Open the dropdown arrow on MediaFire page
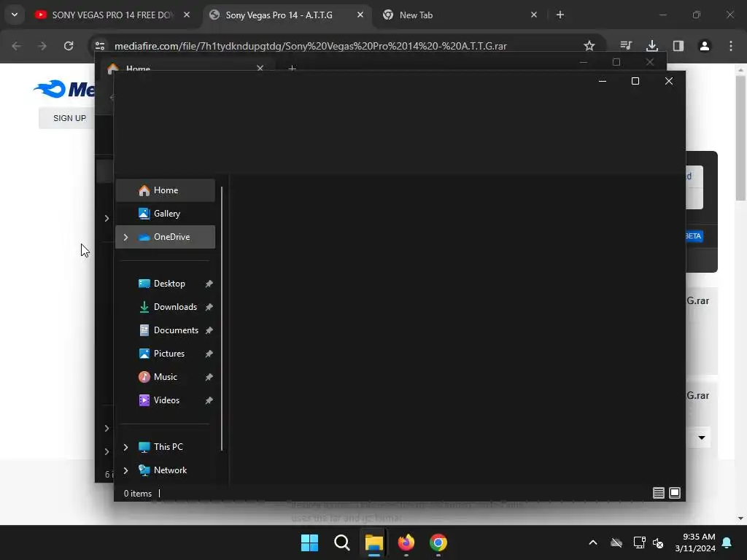The width and height of the screenshot is (747, 560). pos(701,437)
